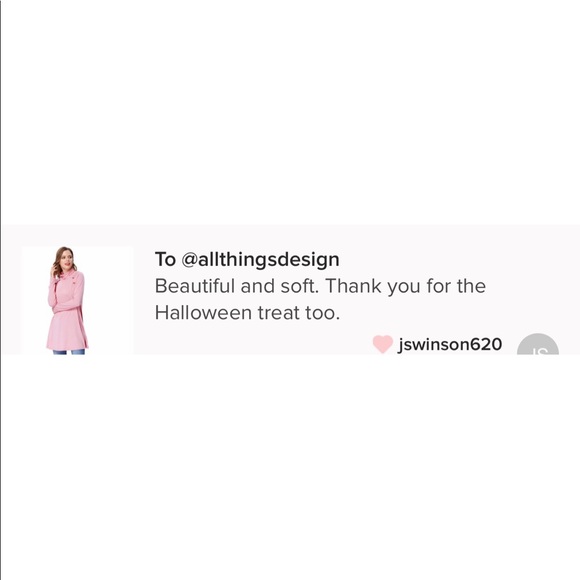Open the jswinson620 buyer profile
Screen dimensions: 580x580
pos(450,344)
